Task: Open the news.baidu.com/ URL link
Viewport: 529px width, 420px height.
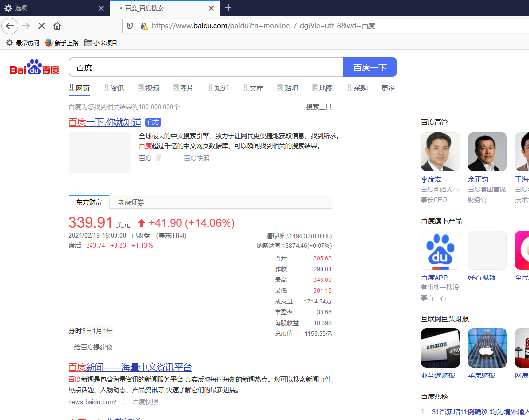Action: [92, 402]
